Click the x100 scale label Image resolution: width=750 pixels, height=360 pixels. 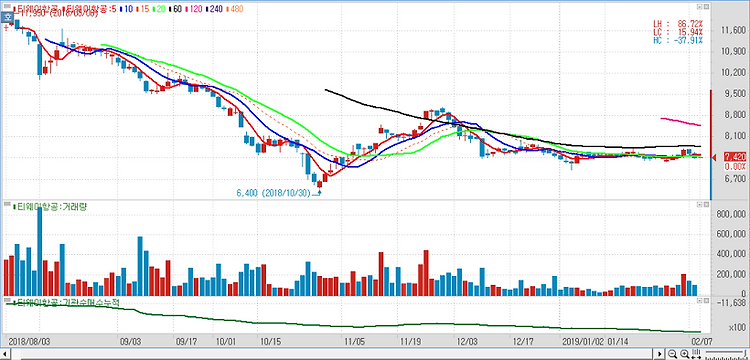click(x=737, y=328)
